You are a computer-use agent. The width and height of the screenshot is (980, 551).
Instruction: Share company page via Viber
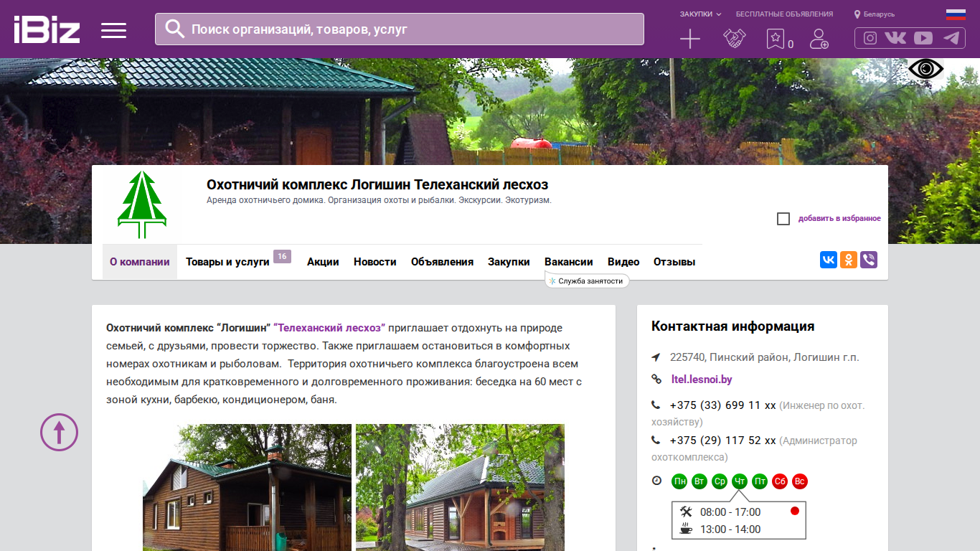coord(869,260)
